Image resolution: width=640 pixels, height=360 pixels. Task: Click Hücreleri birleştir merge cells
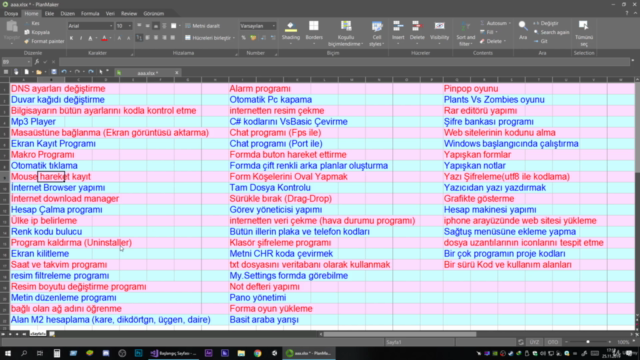tap(209, 38)
